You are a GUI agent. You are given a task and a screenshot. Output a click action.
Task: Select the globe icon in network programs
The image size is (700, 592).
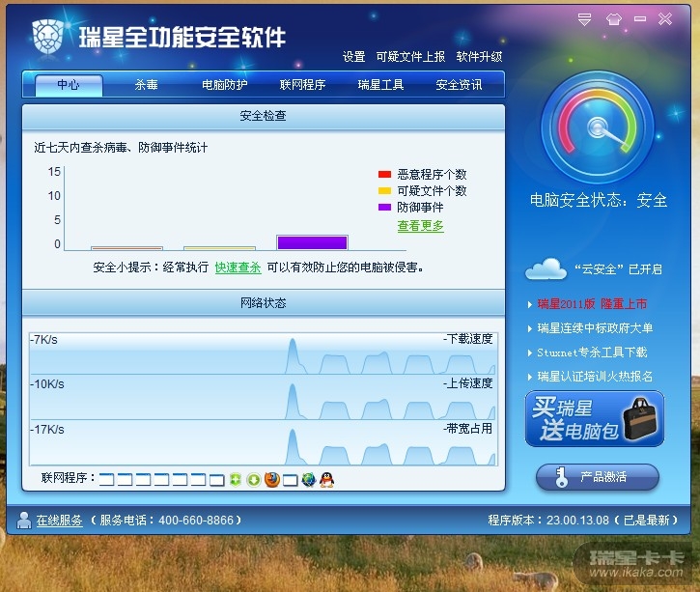(308, 480)
